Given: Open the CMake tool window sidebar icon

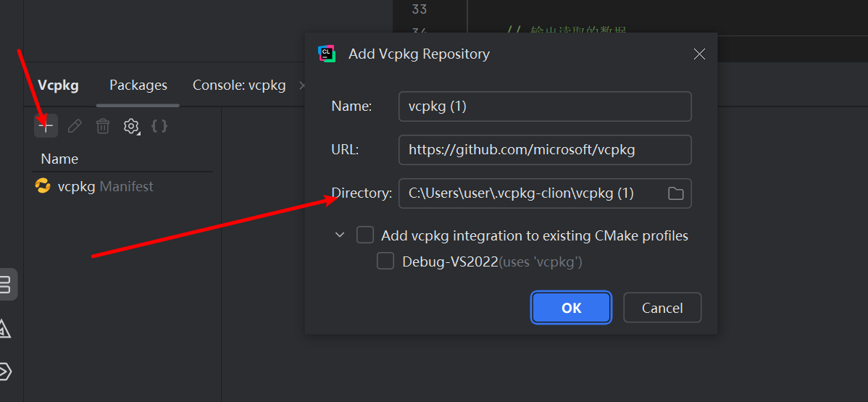Looking at the screenshot, I should coord(4,328).
